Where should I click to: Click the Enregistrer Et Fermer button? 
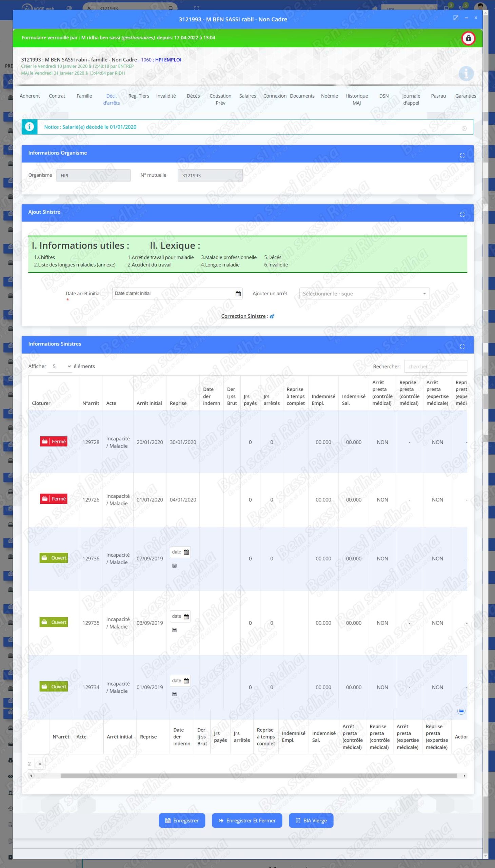[x=247, y=821]
